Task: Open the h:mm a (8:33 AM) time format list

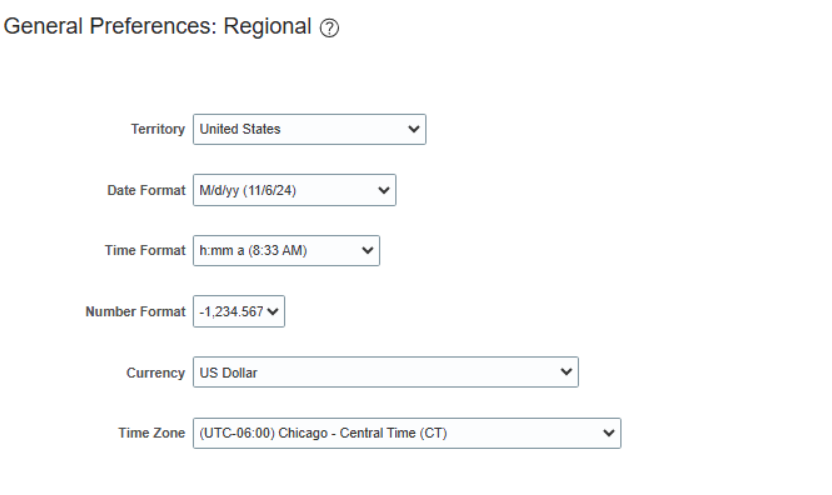Action: click(x=286, y=250)
